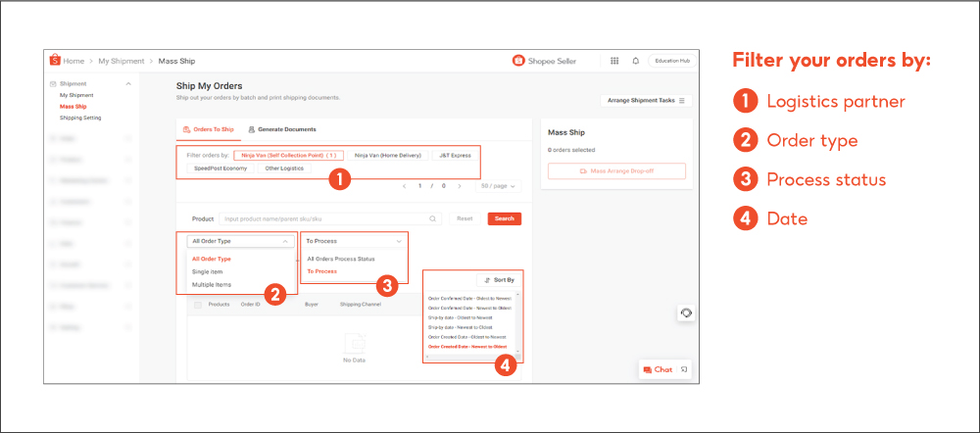Sort by Order Confirmed Date - Newest to Oldest
Viewport: 980px width, 433px height.
pyautogui.click(x=469, y=308)
